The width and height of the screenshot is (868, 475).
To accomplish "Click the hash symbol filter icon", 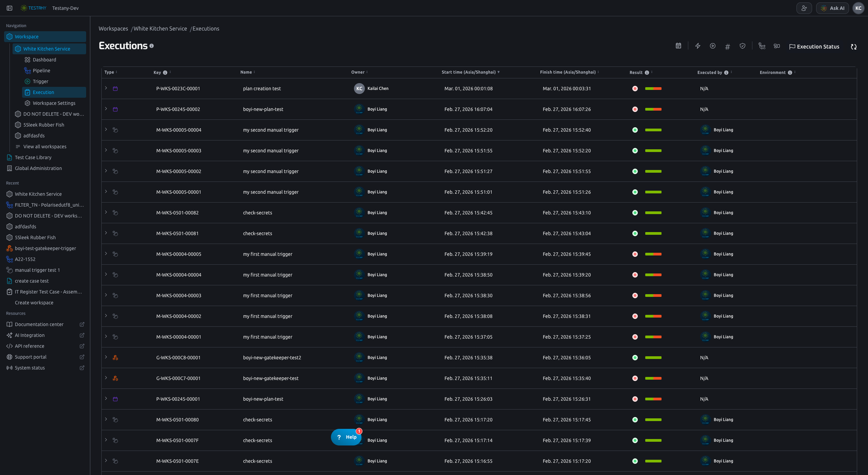I will [x=727, y=46].
